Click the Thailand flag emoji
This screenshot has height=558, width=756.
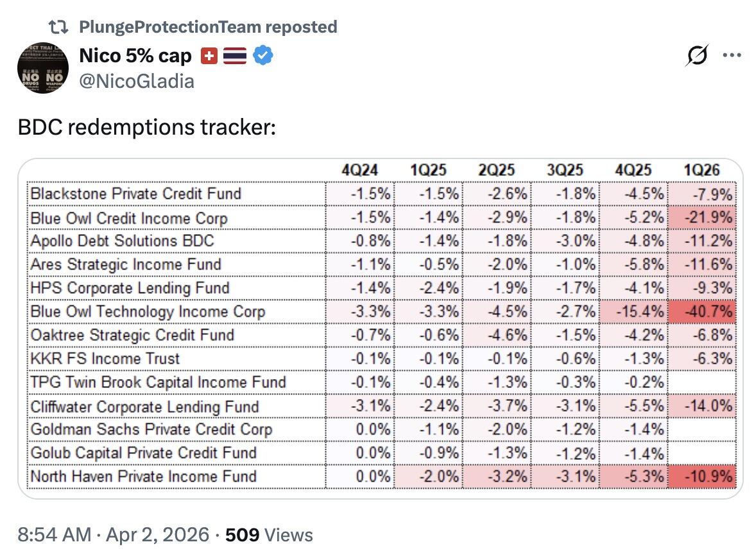[235, 56]
